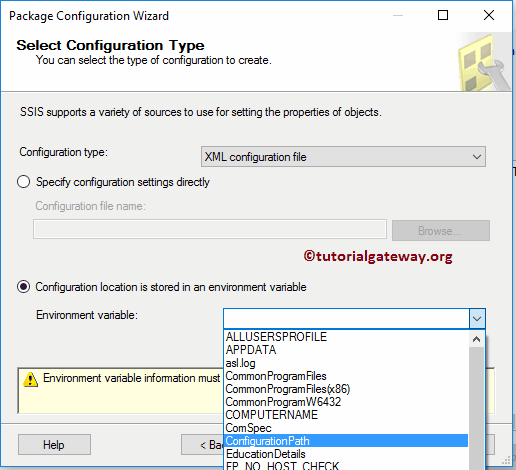Close the Package Configuration Wizard window
This screenshot has width=516, height=470.
489,15
